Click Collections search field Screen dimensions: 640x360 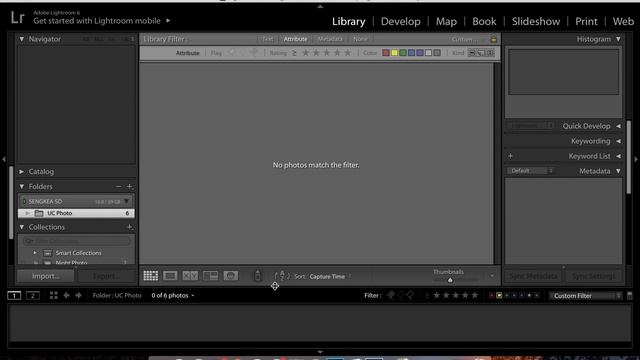tap(77, 241)
